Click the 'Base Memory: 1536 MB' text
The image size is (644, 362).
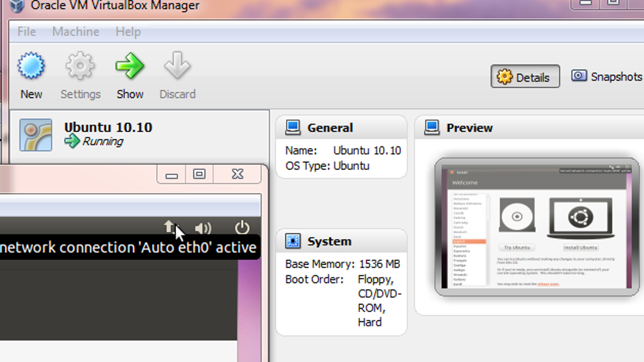click(x=343, y=264)
